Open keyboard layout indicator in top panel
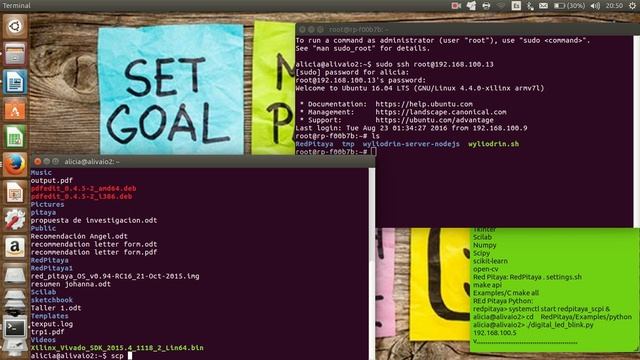The width and height of the screenshot is (640, 360). [x=516, y=6]
